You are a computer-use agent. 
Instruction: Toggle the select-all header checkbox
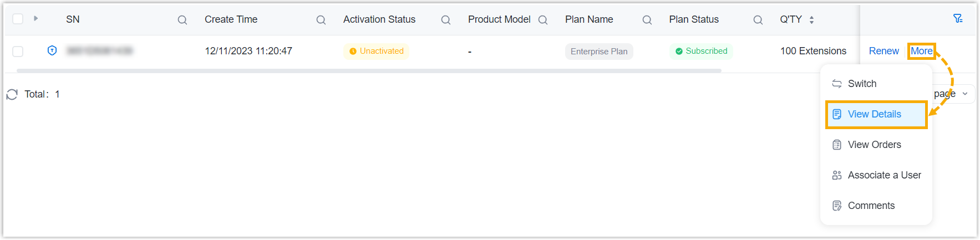pyautogui.click(x=18, y=19)
